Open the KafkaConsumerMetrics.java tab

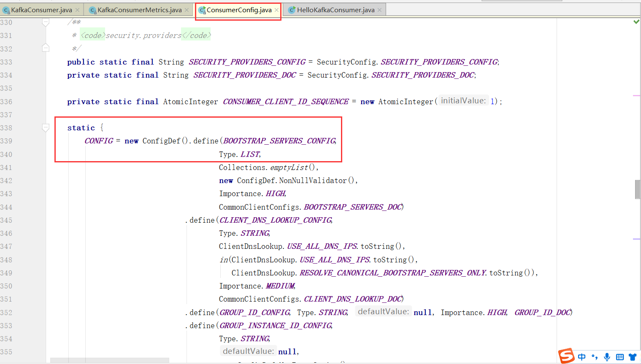pyautogui.click(x=139, y=10)
